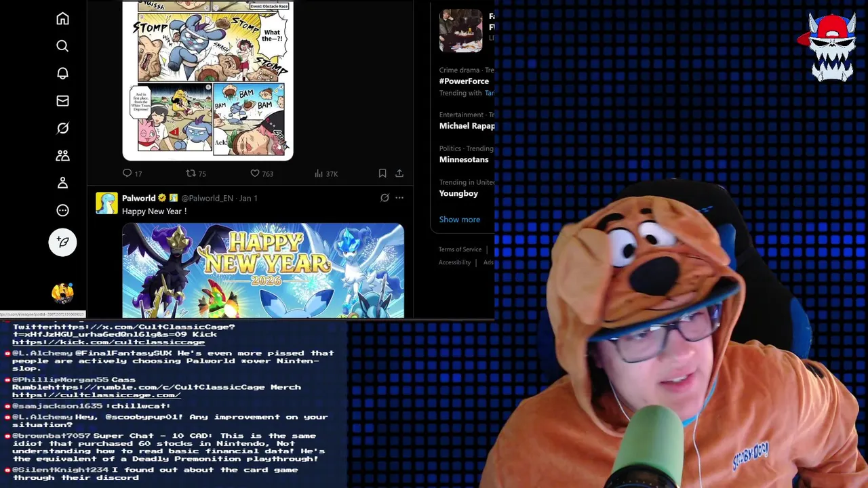Go to the X Home icon

click(x=62, y=18)
